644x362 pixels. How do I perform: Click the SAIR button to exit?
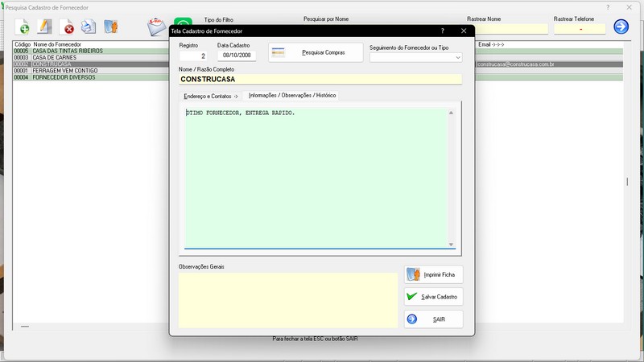(434, 319)
